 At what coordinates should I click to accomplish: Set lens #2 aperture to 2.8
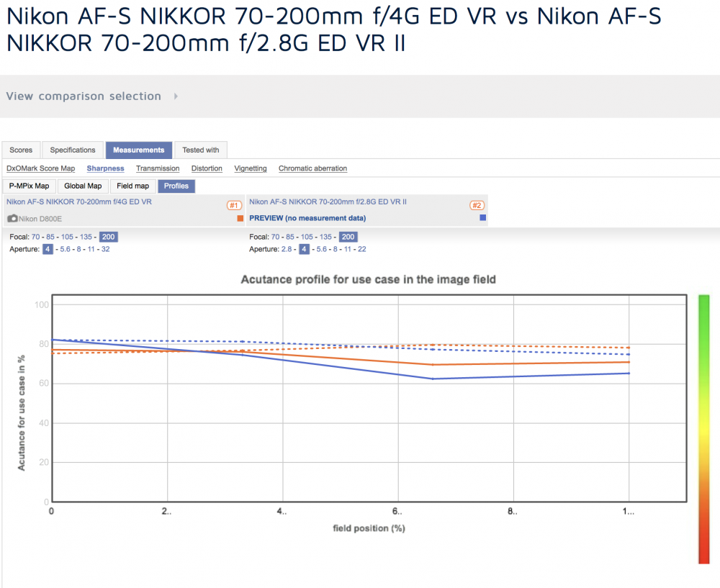click(287, 249)
